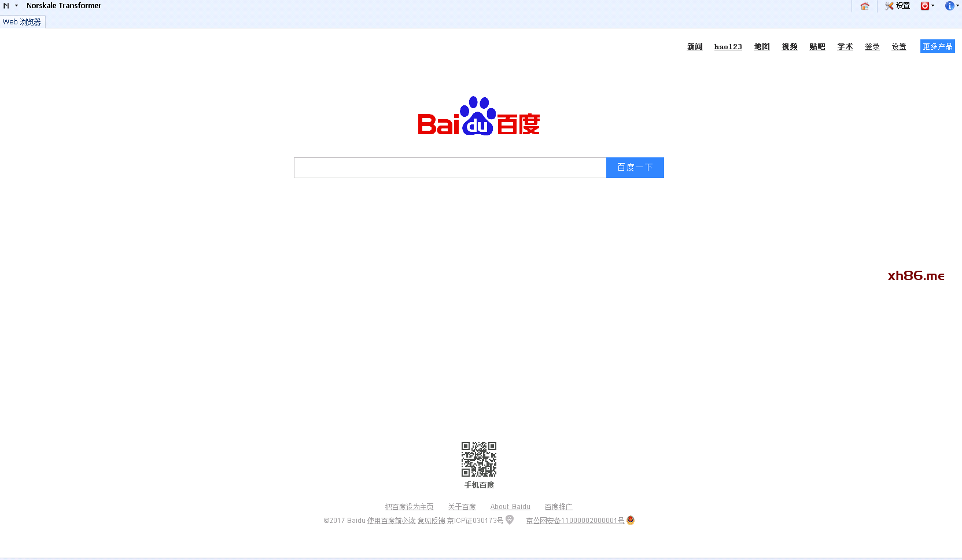
Task: Click the 更多产品 more products button
Action: coord(937,46)
